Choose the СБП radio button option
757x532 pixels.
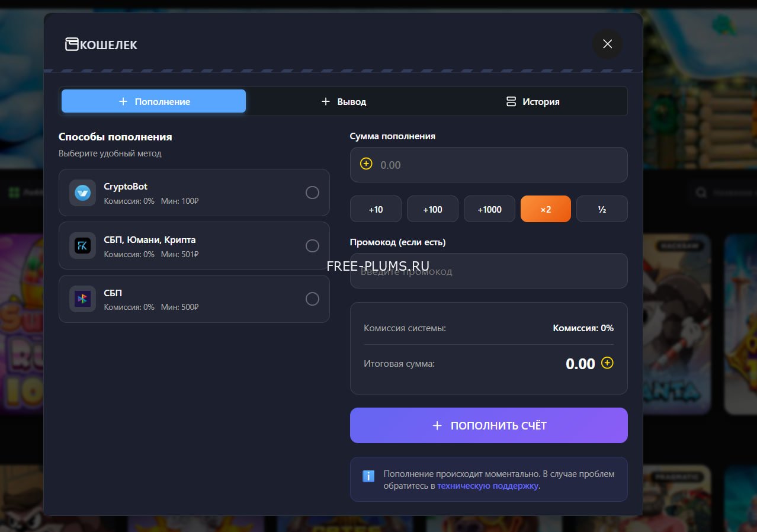tap(312, 299)
